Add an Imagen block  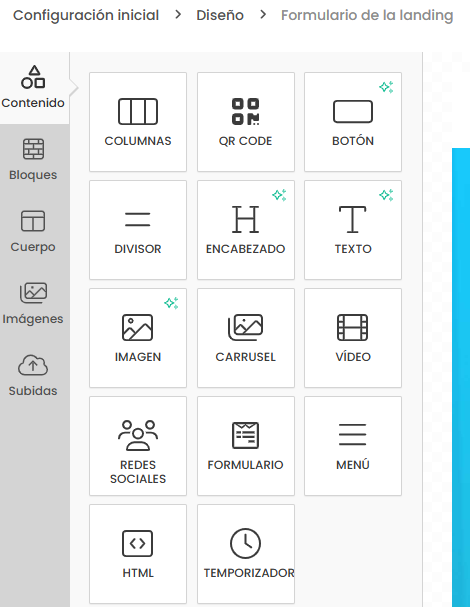click(138, 338)
